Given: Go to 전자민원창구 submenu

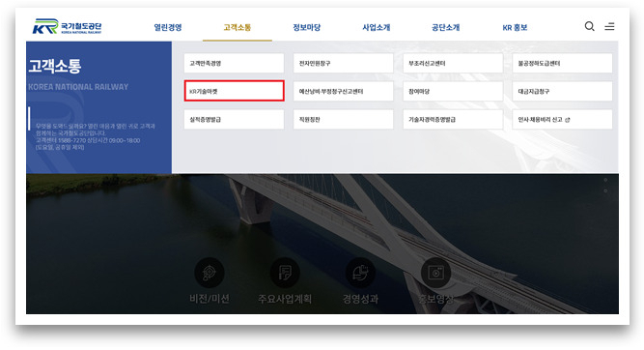Looking at the screenshot, I should (x=344, y=64).
